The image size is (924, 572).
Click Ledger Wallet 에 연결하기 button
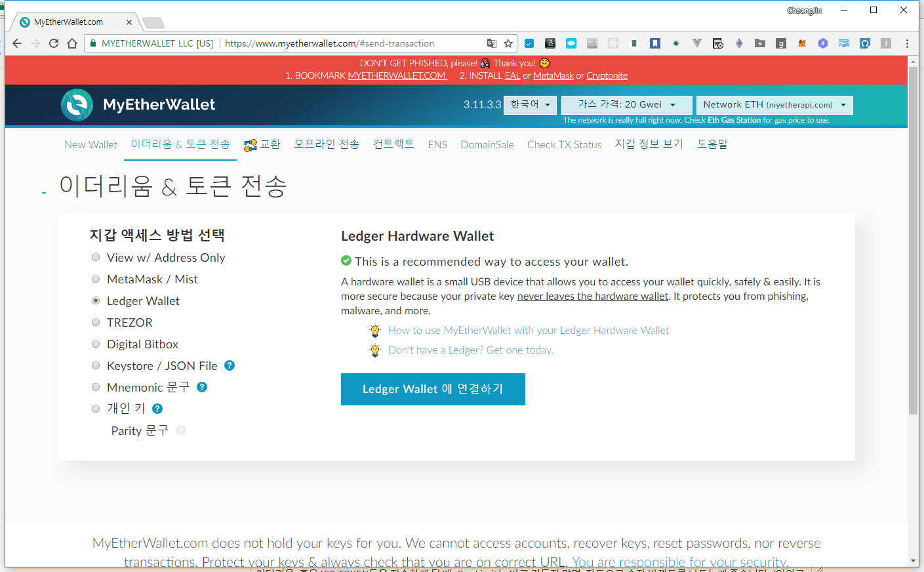(x=433, y=389)
